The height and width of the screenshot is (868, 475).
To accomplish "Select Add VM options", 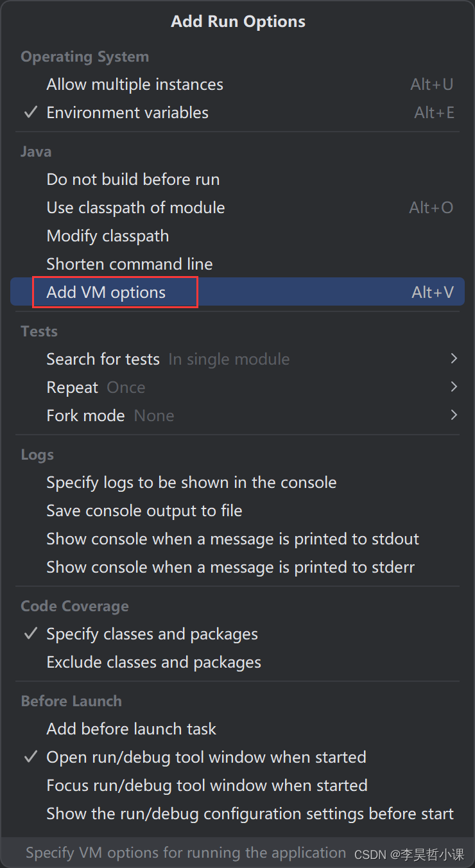I will [x=237, y=292].
